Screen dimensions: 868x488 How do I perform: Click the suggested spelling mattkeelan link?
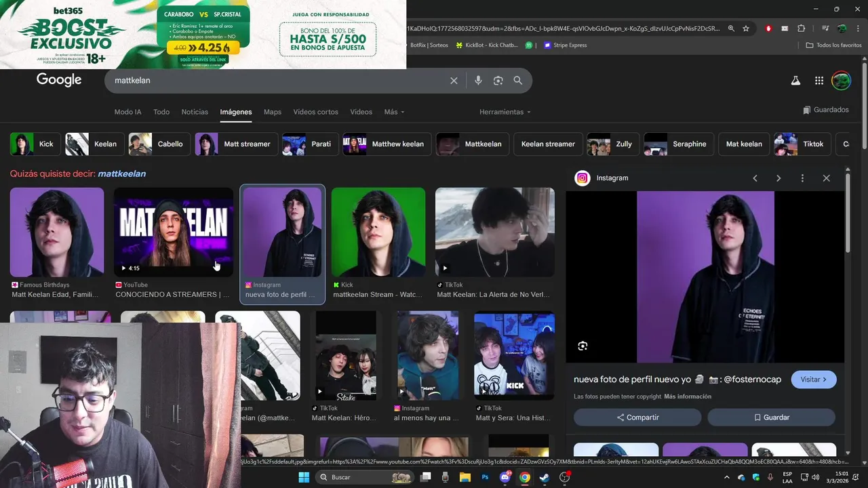point(121,174)
